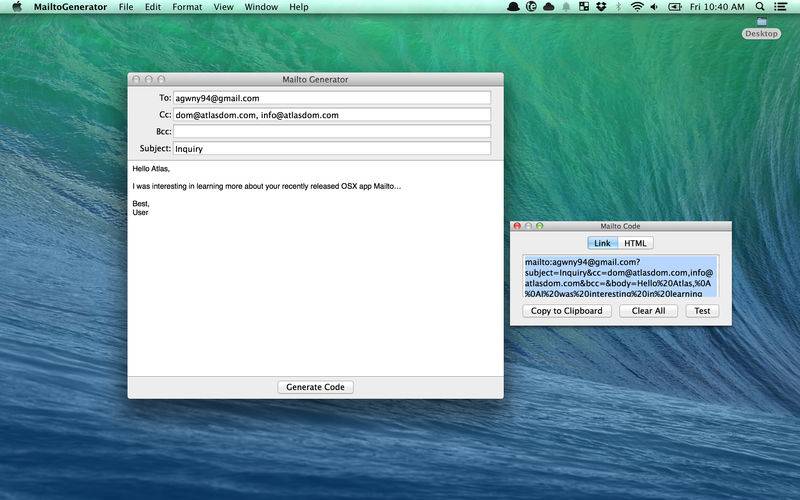
Task: Open Spotlight search magnifier
Action: pyautogui.click(x=760, y=7)
